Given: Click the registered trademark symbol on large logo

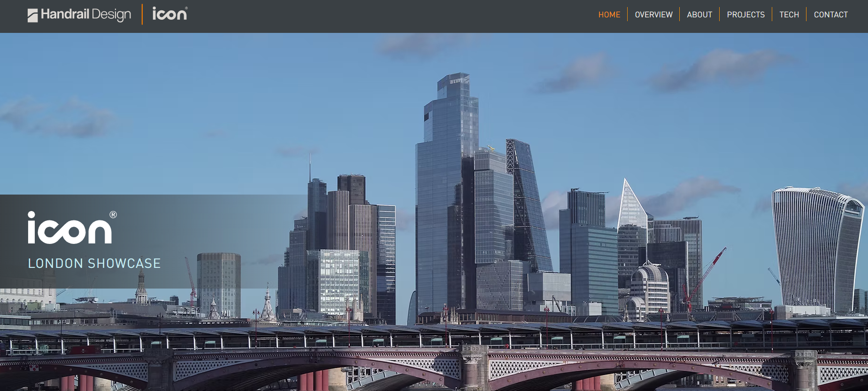Looking at the screenshot, I should coord(113,215).
